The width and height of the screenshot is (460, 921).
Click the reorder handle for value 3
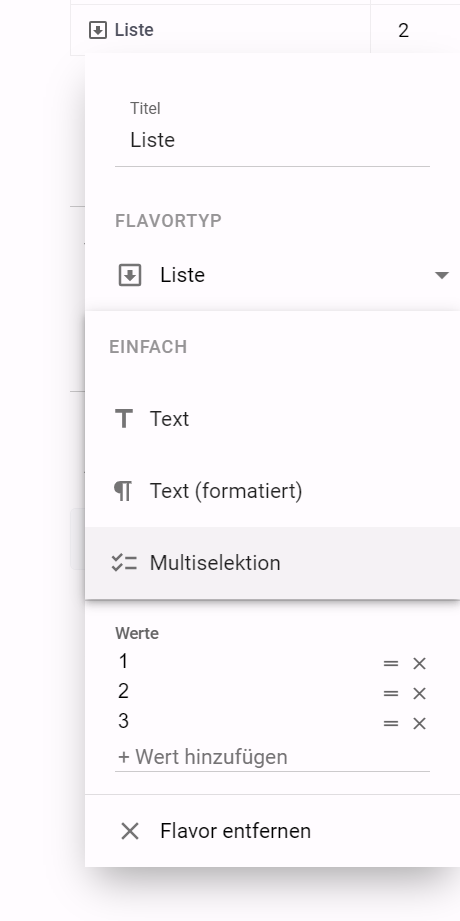[391, 724]
